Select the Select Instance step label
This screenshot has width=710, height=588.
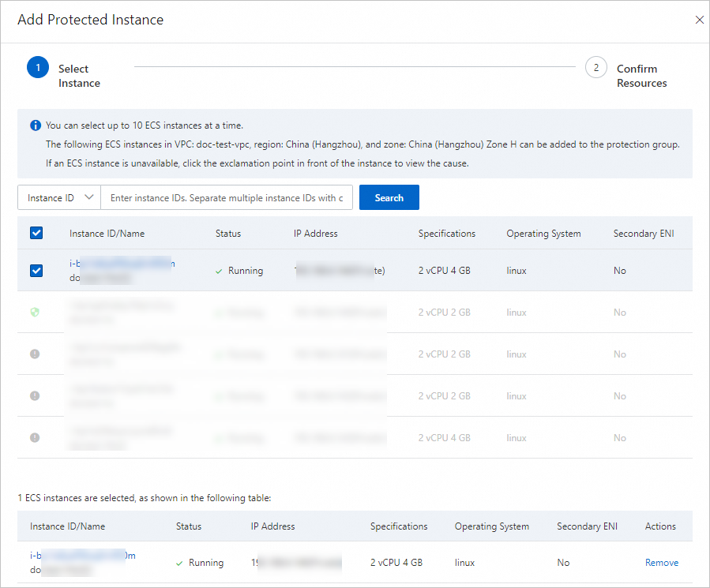(79, 76)
